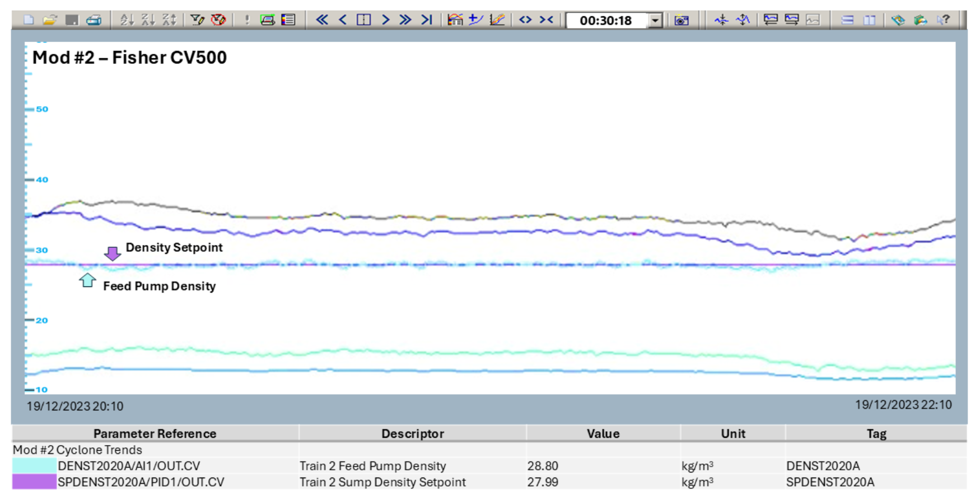Screen dimensions: 980x500
Task: Toggle the horizontal split layout view
Action: 848,20
